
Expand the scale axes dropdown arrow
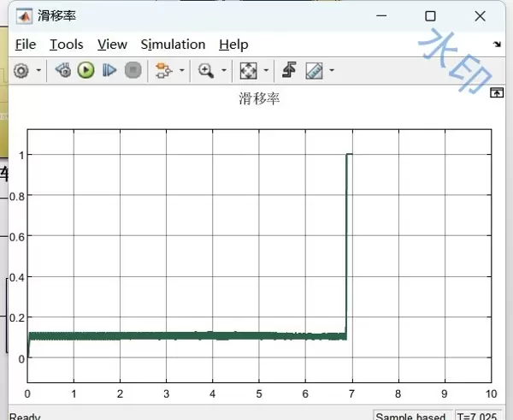point(266,72)
